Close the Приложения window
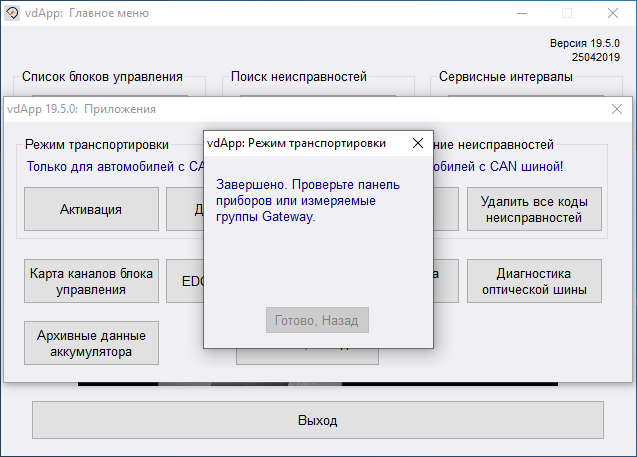 616,108
